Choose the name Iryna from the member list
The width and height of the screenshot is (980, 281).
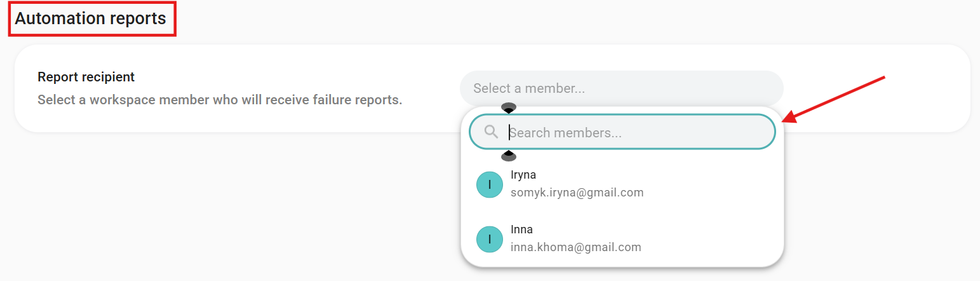523,175
